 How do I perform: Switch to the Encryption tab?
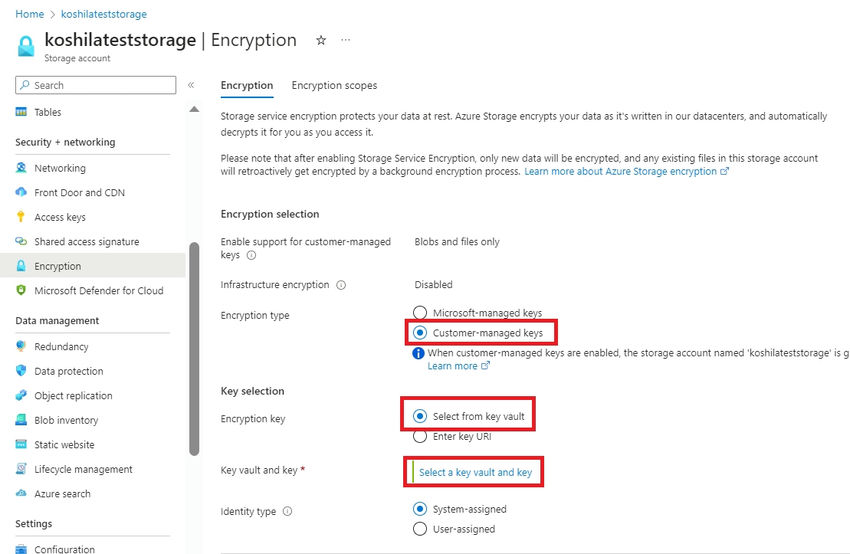247,85
